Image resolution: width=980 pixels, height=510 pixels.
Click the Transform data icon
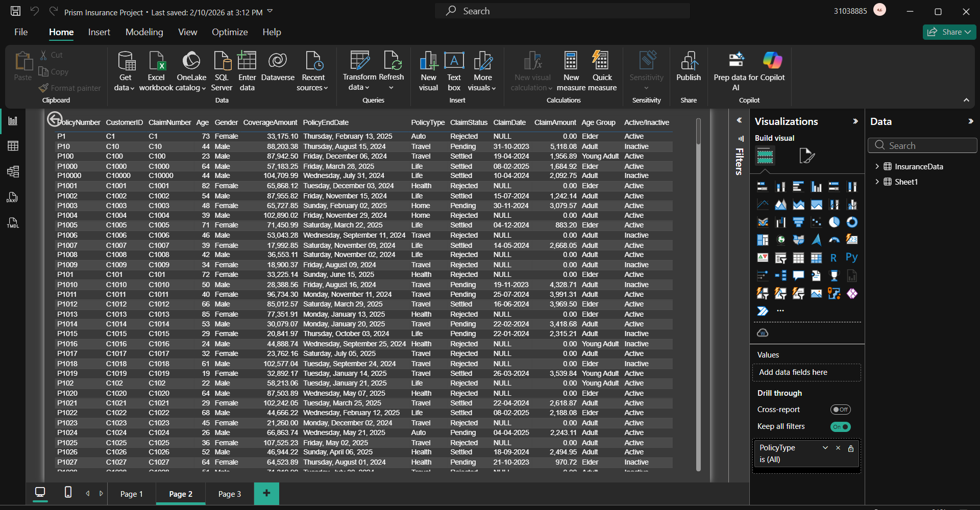[359, 61]
